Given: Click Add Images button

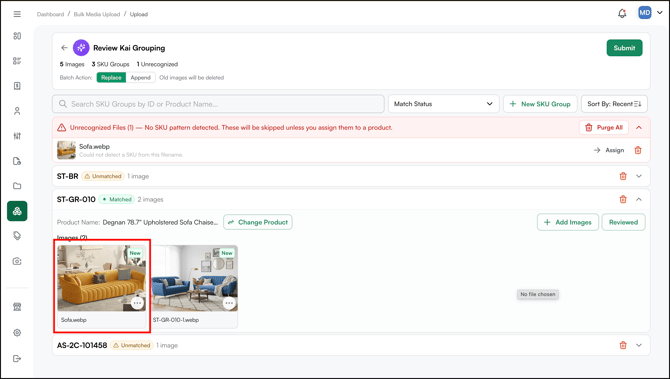Looking at the screenshot, I should pos(567,222).
